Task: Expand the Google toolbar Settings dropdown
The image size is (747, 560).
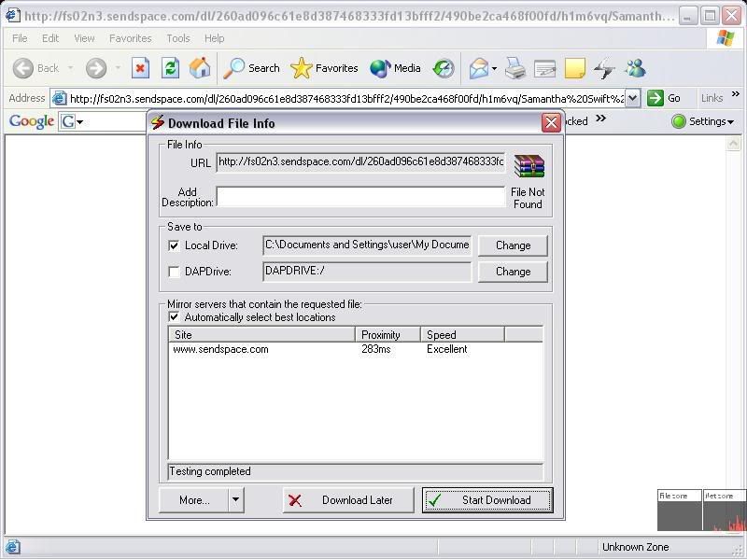Action: [703, 121]
